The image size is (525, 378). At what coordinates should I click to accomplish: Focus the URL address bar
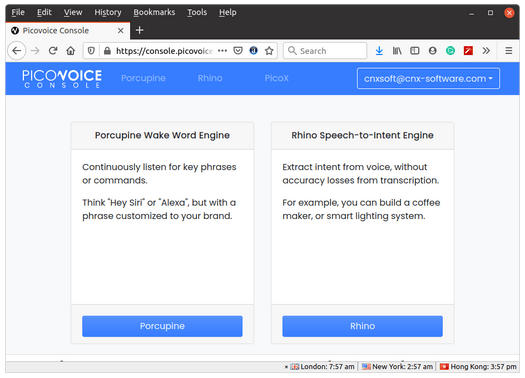click(x=164, y=51)
